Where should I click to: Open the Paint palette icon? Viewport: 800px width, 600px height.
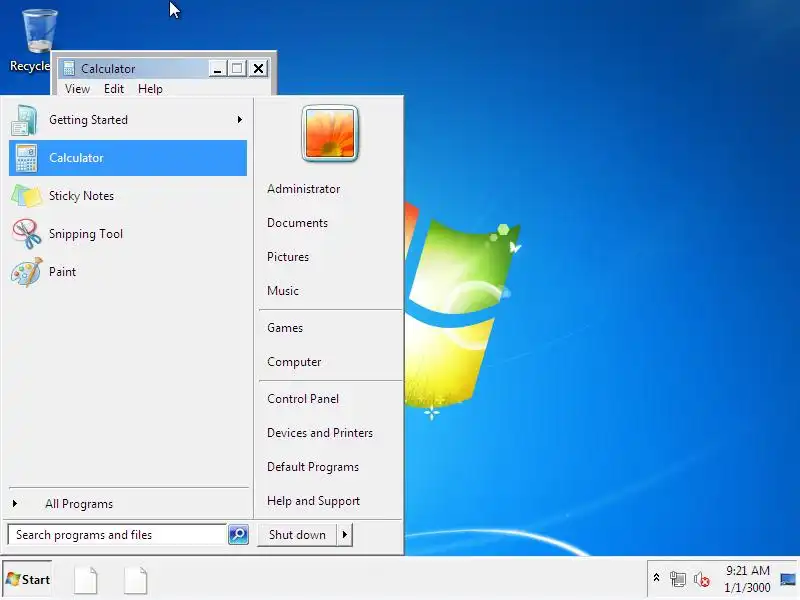click(x=27, y=272)
